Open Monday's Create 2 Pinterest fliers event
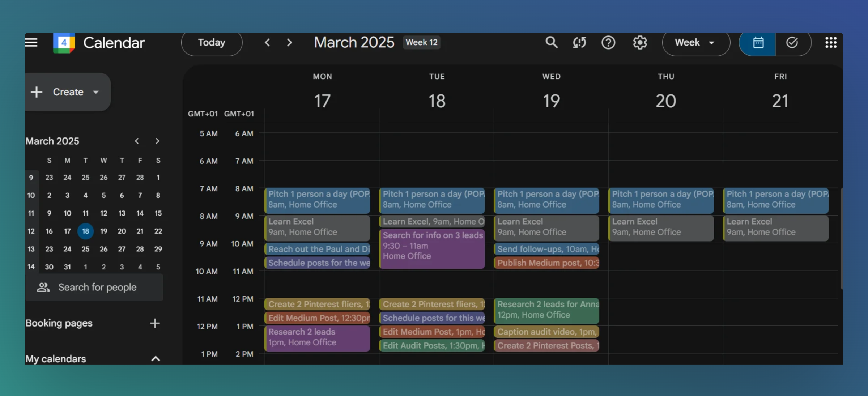This screenshot has height=396, width=868. (317, 304)
